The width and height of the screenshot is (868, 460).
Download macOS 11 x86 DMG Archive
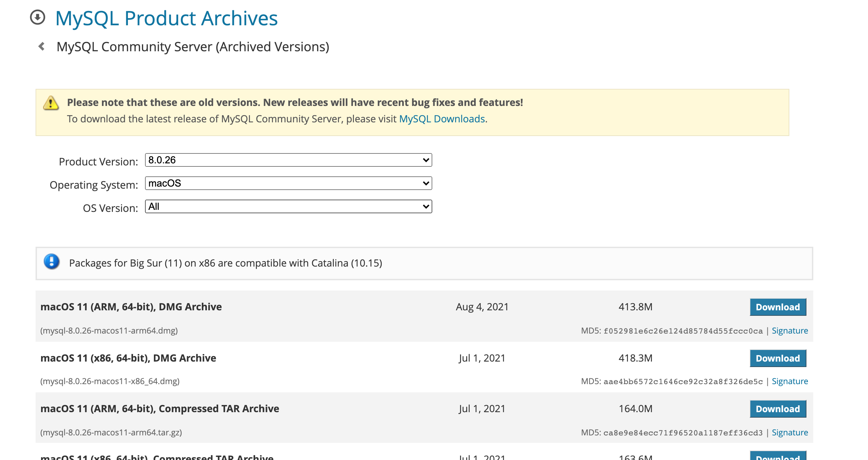777,358
